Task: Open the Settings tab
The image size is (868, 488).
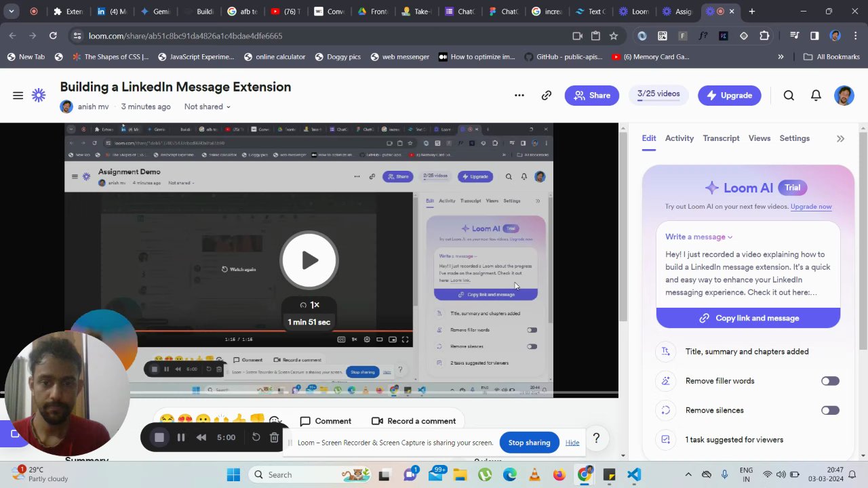Action: (795, 138)
